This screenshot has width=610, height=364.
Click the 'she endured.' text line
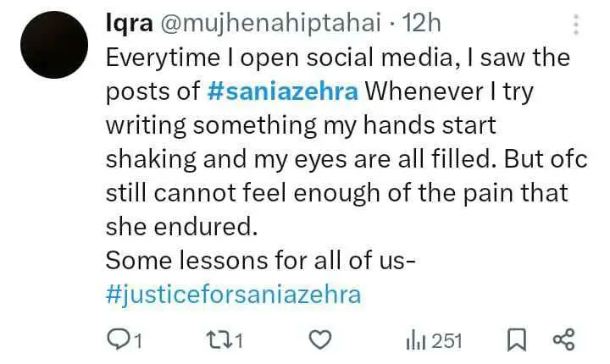click(181, 226)
